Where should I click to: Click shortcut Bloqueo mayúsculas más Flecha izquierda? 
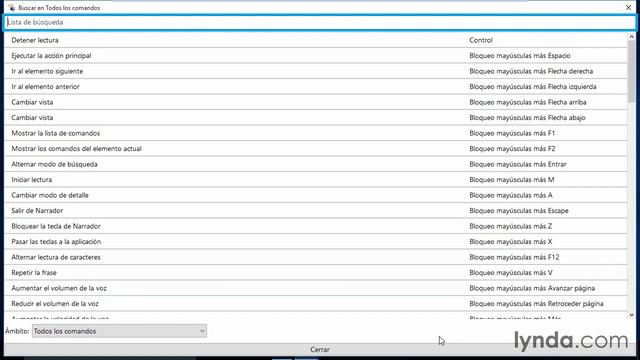[533, 87]
